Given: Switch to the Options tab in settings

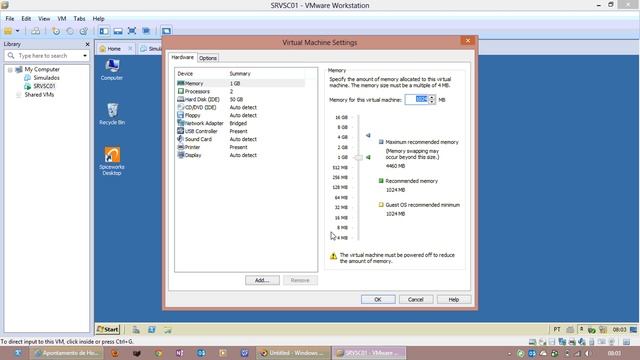Looking at the screenshot, I should [208, 58].
